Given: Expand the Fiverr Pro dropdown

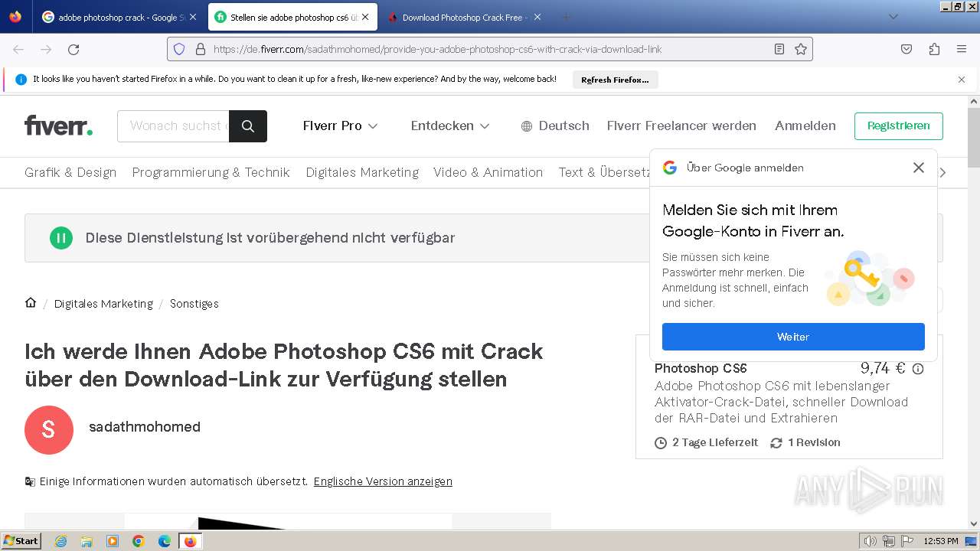Looking at the screenshot, I should (341, 126).
